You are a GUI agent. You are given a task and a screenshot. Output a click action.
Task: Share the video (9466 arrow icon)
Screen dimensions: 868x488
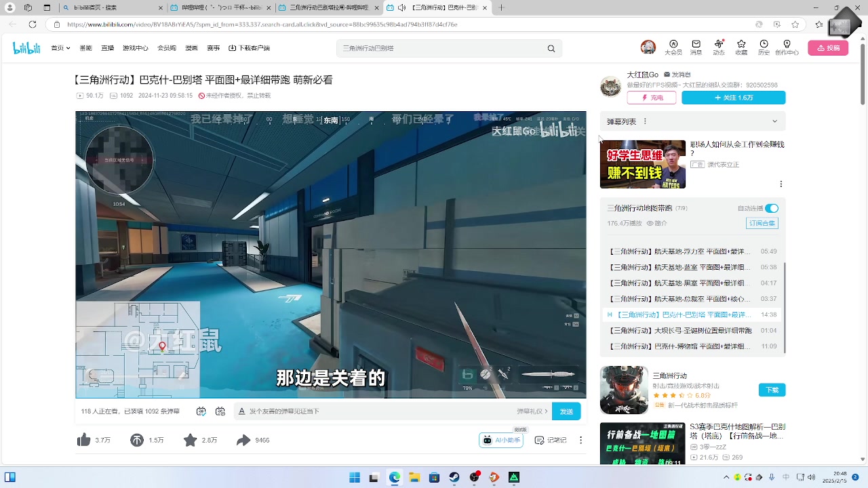pos(243,440)
